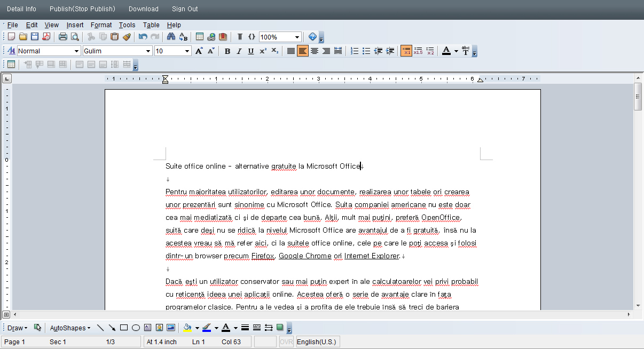
Task: Select the Line drawing tool
Action: click(x=100, y=328)
